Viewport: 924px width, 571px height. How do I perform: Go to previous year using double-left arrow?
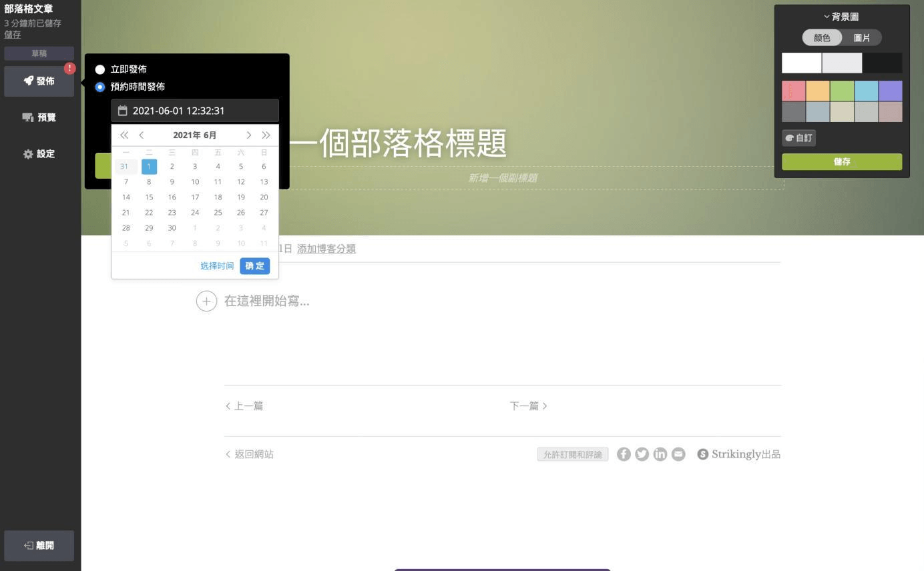coord(124,135)
